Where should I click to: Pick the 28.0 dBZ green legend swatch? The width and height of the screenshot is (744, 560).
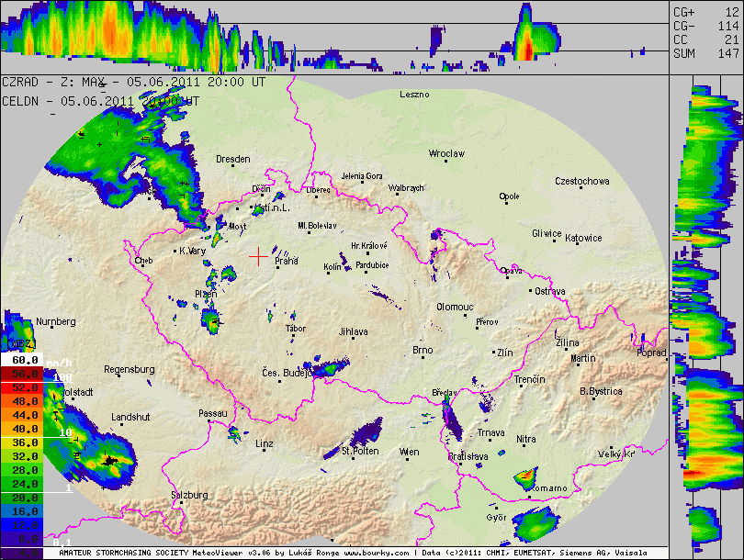(x=22, y=470)
